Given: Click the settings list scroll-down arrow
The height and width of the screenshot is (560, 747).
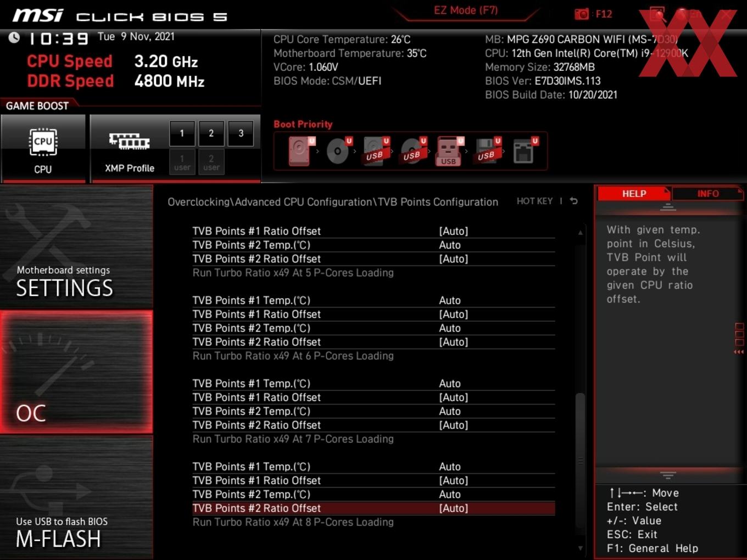Looking at the screenshot, I should 580,548.
